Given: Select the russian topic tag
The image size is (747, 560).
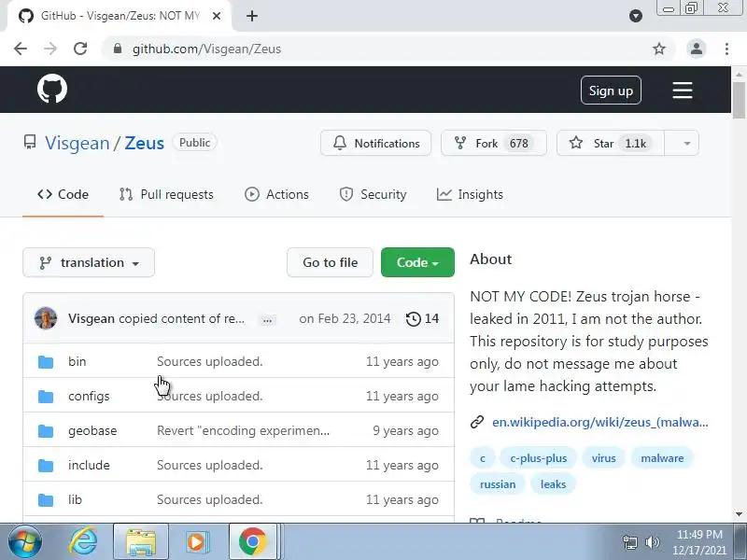Looking at the screenshot, I should point(498,484).
